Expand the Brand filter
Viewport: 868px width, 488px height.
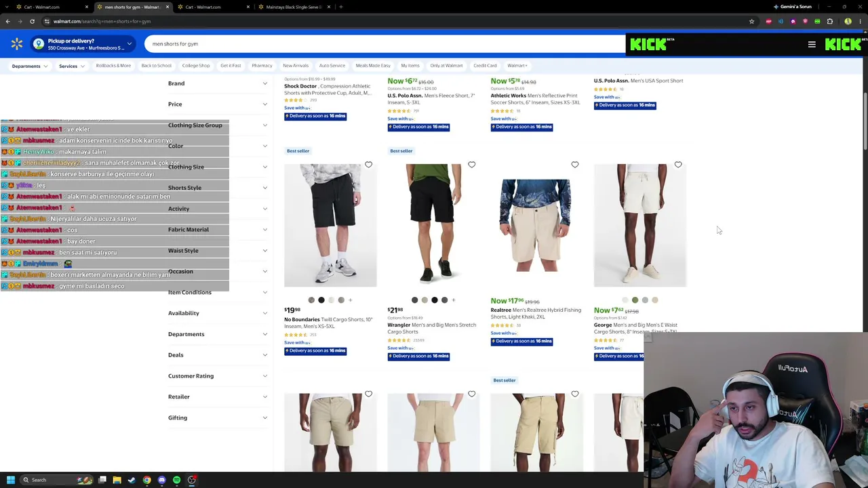218,83
